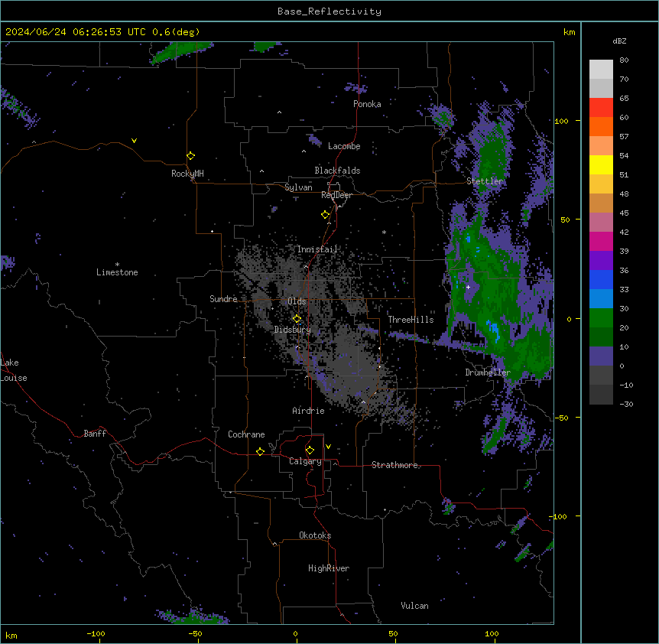The height and width of the screenshot is (644, 659).
Task: Click the -50 tick on the right axis
Action: [x=561, y=418]
